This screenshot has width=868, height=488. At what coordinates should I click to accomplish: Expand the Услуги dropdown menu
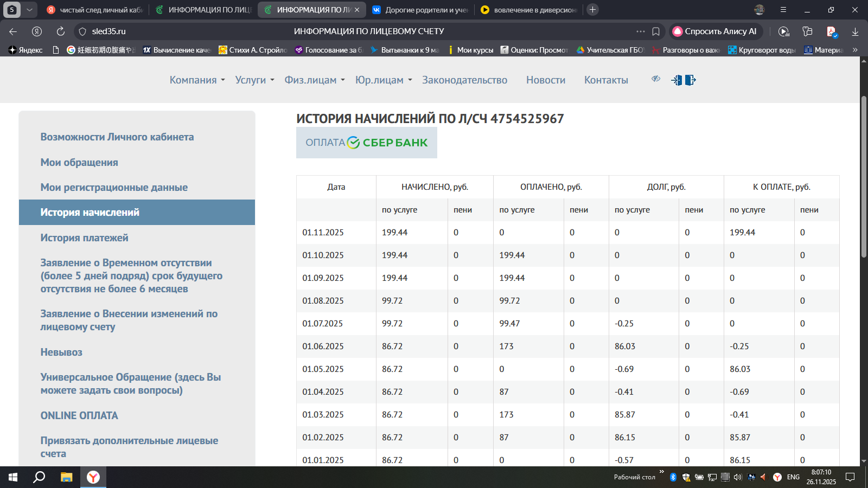(x=254, y=80)
